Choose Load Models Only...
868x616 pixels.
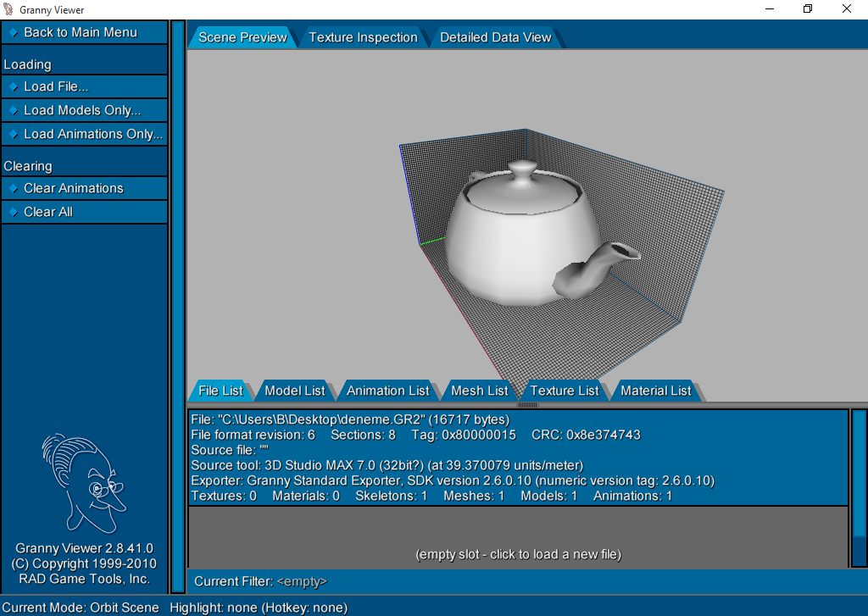point(85,110)
